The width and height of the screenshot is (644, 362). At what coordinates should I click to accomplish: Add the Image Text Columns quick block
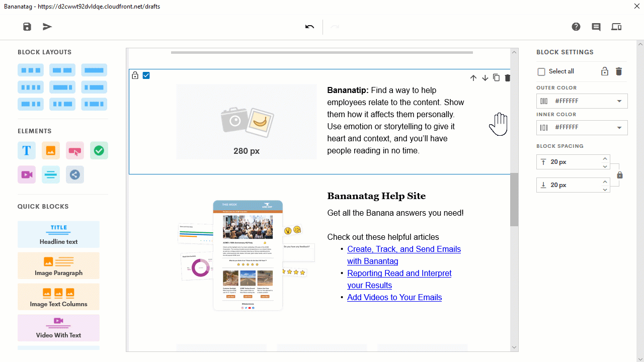tap(58, 297)
